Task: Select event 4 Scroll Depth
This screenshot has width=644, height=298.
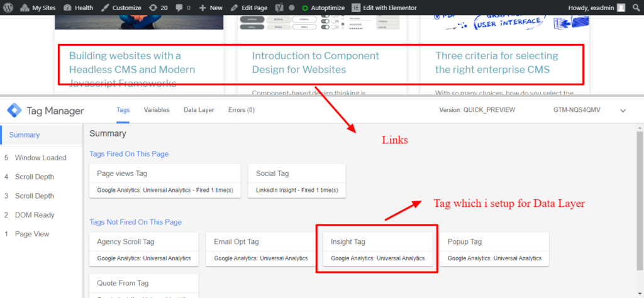Action: 41,177
